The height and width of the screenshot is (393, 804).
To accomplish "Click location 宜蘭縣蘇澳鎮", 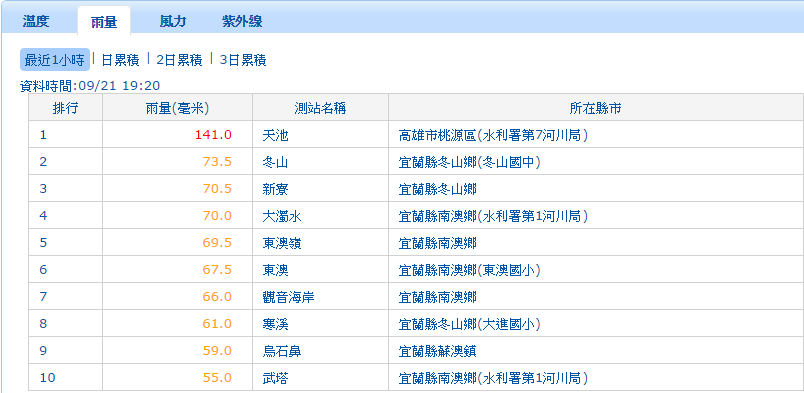I will tap(438, 351).
